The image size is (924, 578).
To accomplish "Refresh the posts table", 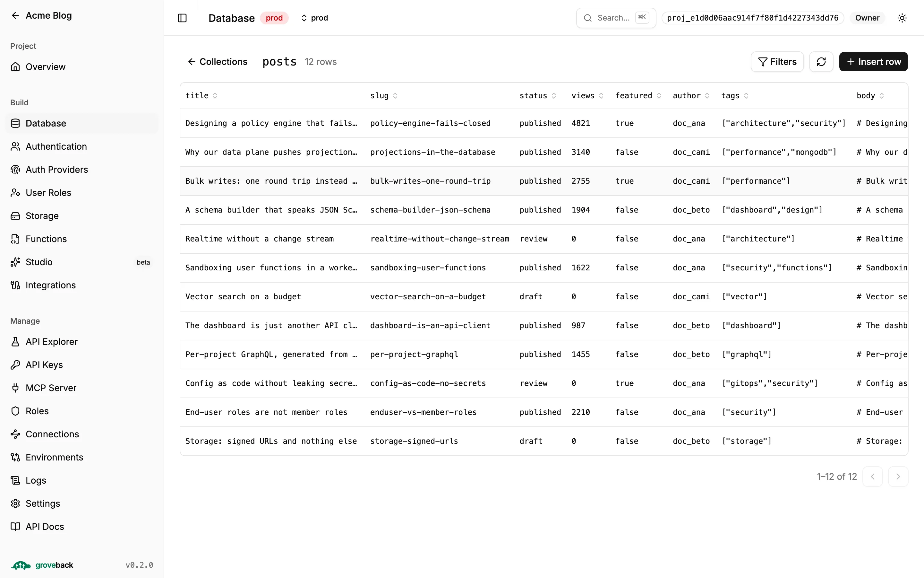I will click(x=821, y=62).
